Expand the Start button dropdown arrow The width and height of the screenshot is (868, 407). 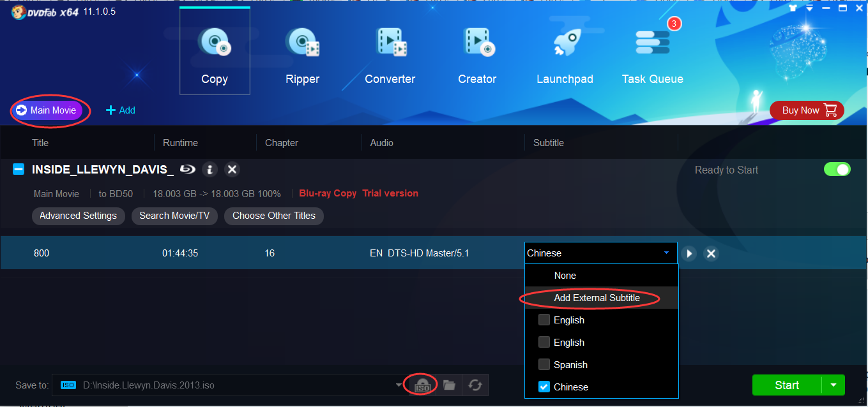(x=833, y=385)
